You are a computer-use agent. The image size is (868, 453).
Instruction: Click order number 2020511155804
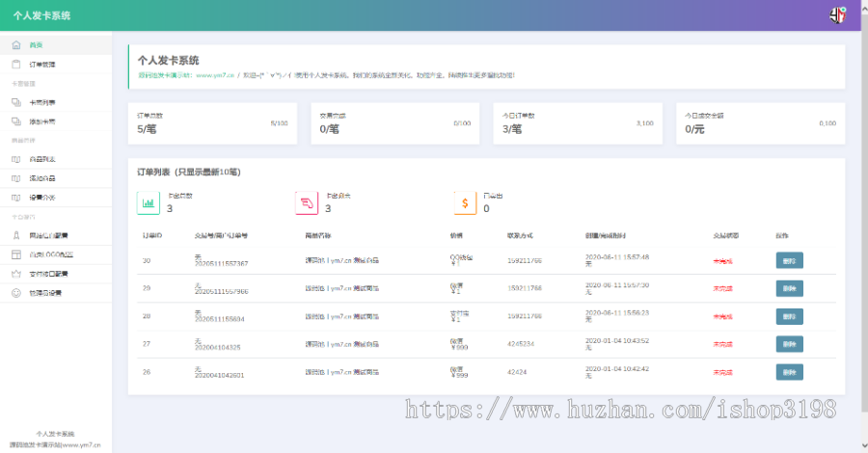point(219,319)
